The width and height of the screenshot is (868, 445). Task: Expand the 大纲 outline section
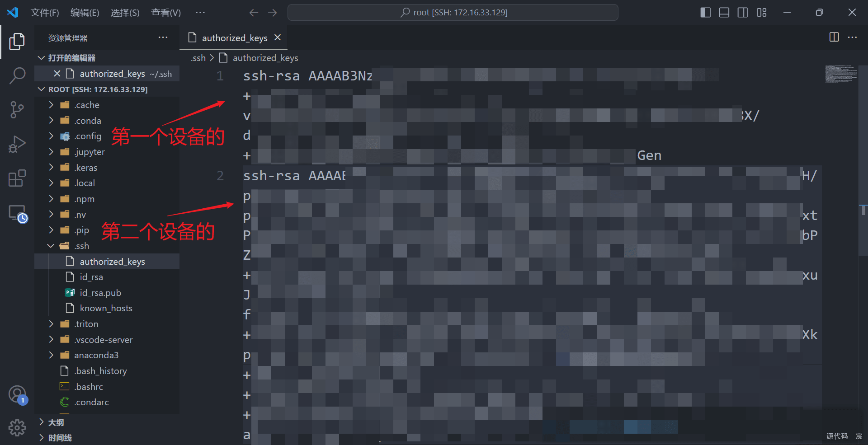pyautogui.click(x=56, y=422)
